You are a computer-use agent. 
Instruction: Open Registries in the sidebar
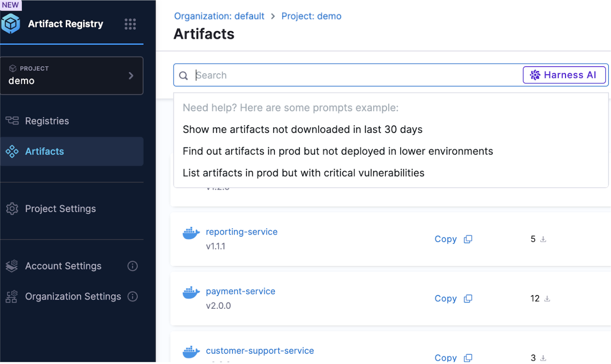point(72,121)
